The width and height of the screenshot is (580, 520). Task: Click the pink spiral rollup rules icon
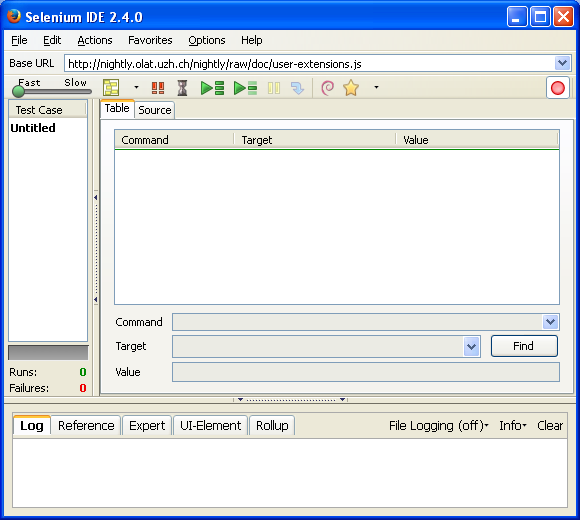tap(328, 88)
